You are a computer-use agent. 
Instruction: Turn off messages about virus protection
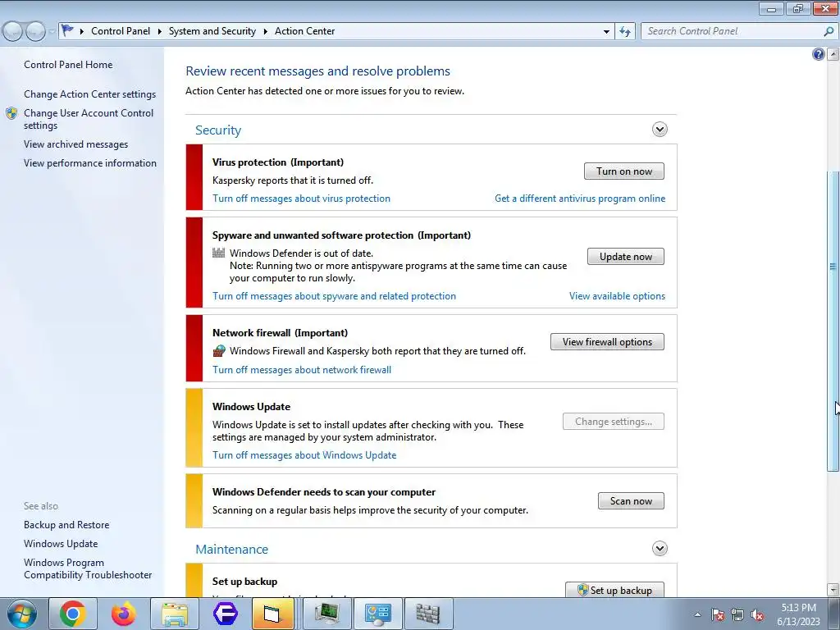301,199
